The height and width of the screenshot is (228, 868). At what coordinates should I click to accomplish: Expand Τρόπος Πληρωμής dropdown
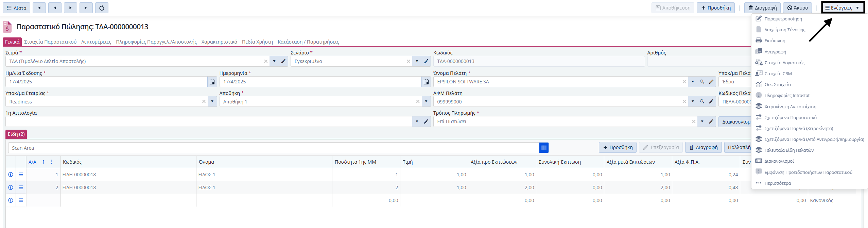702,121
